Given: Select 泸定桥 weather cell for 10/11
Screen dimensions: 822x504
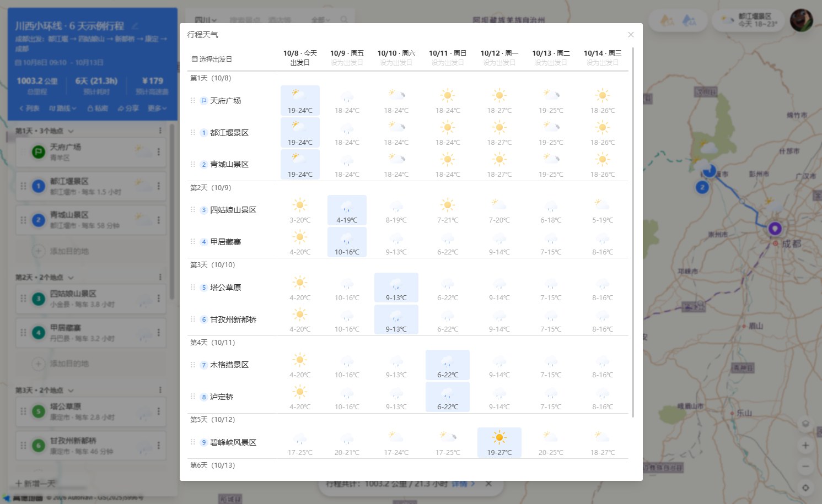Looking at the screenshot, I should click(448, 397).
